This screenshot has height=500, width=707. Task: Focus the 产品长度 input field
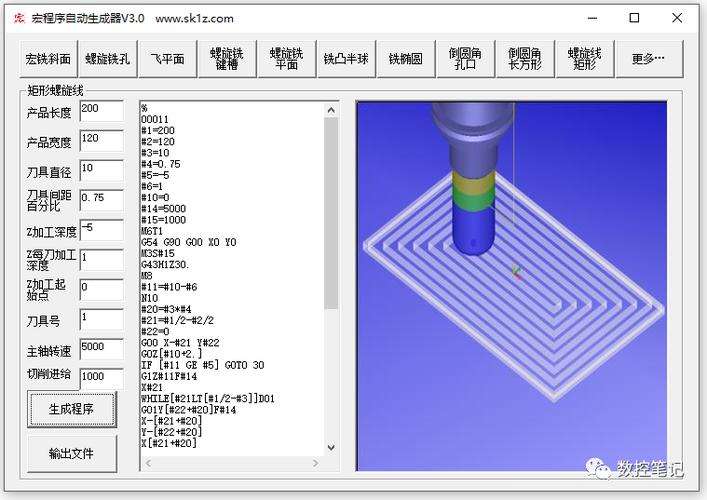pyautogui.click(x=101, y=111)
